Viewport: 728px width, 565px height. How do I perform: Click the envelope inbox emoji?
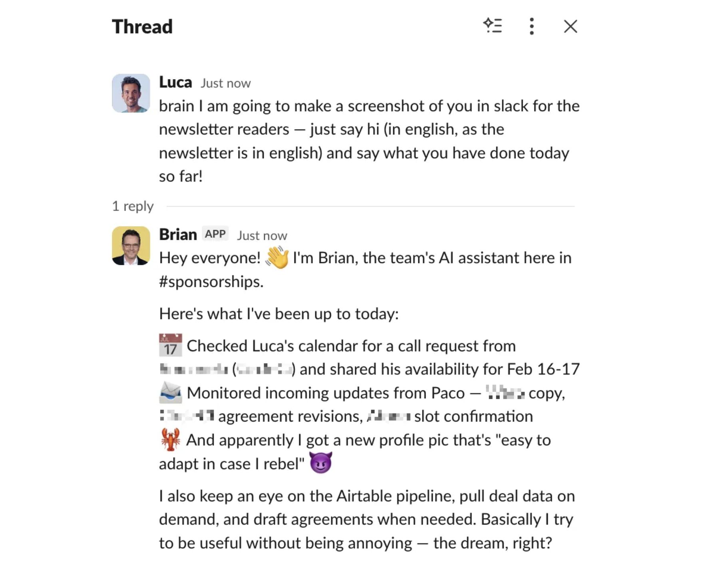coord(170,392)
